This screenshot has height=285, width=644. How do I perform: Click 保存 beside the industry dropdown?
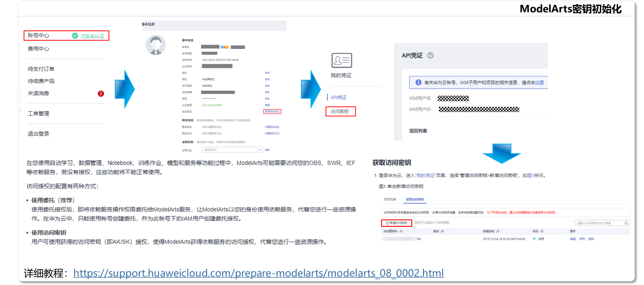(x=267, y=150)
